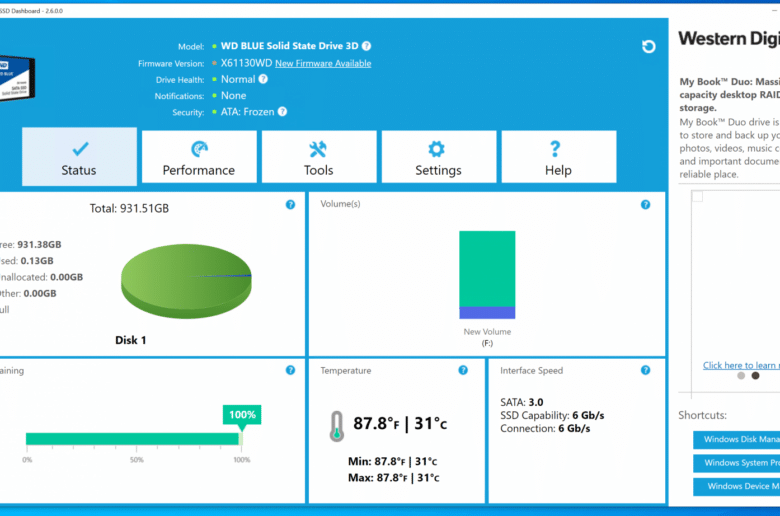The height and width of the screenshot is (516, 780).
Task: Click the thermometer icon
Action: point(337,426)
